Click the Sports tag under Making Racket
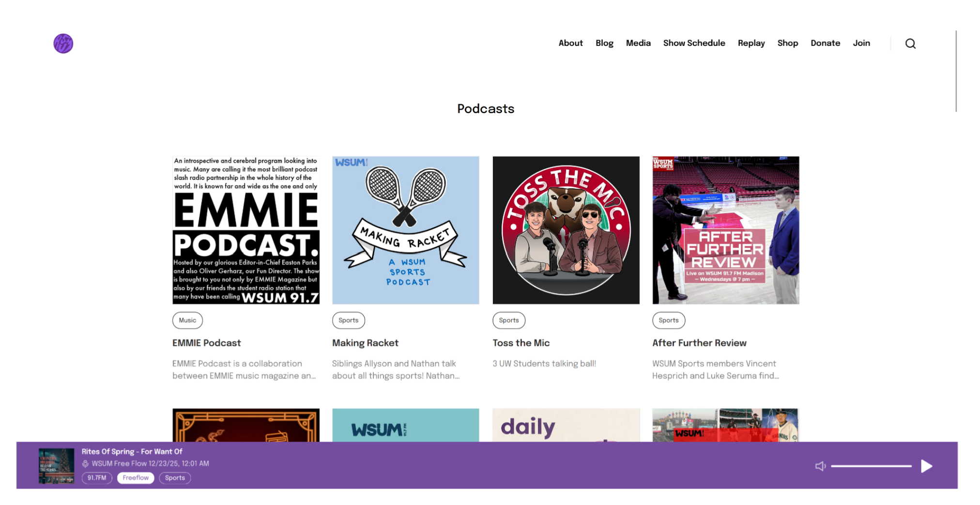The image size is (980, 505). tap(349, 320)
